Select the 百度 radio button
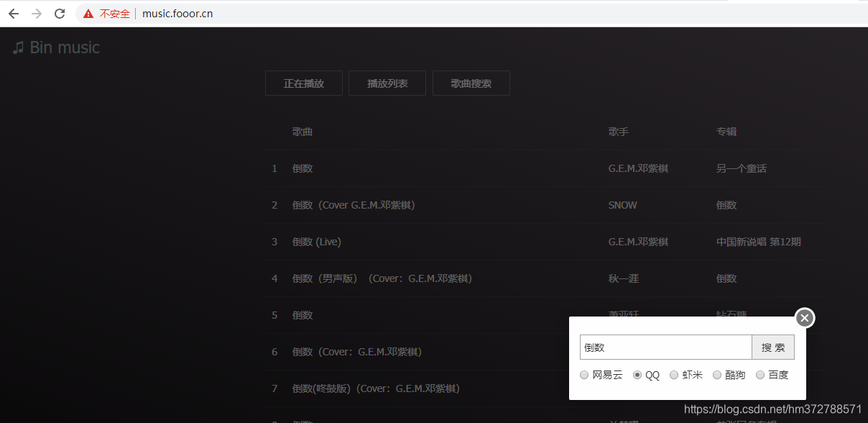The image size is (868, 423). [760, 375]
